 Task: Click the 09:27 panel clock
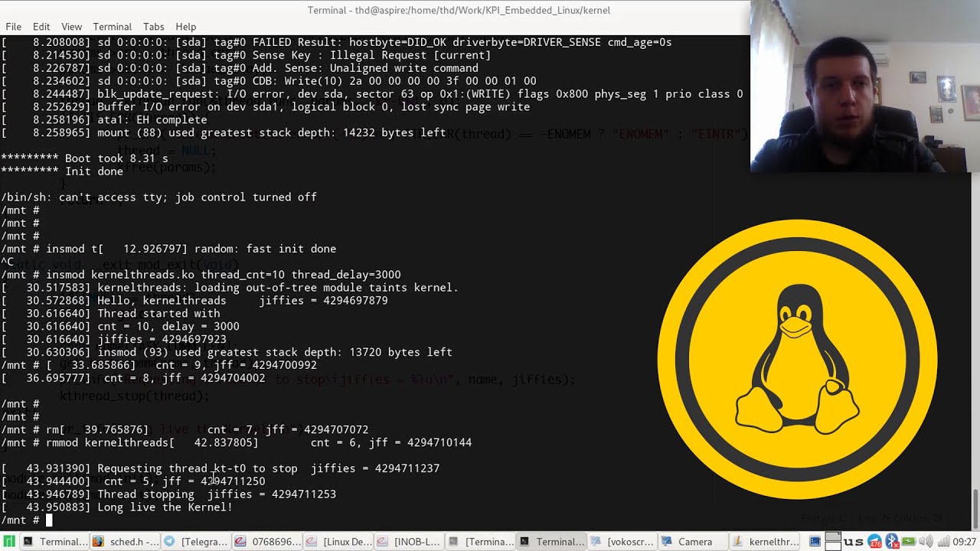click(x=965, y=542)
